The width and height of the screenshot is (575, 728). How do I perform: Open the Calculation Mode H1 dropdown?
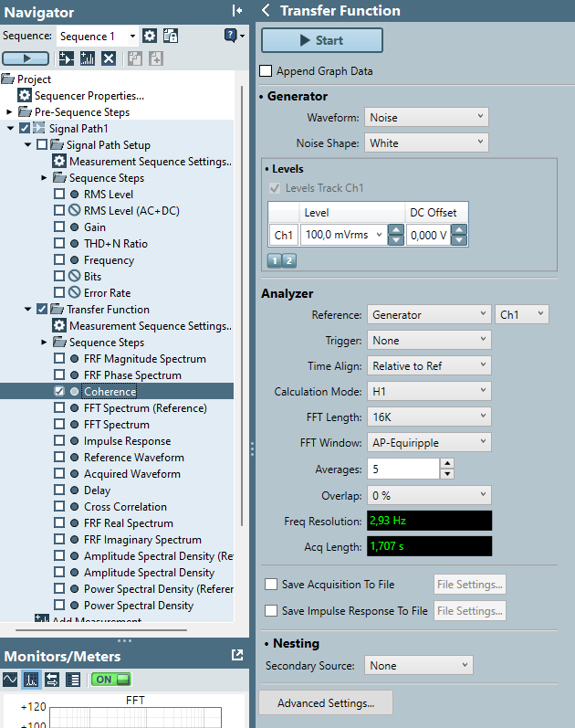(429, 391)
